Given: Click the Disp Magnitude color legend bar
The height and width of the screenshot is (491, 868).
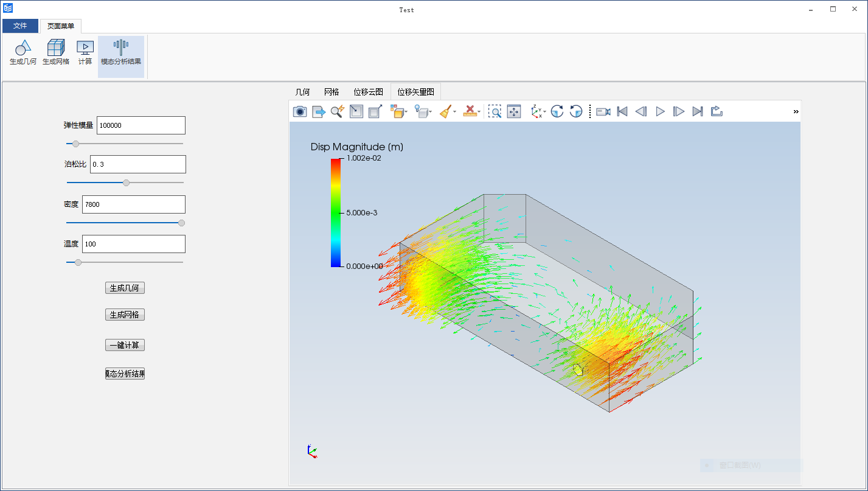Looking at the screenshot, I should [x=336, y=212].
